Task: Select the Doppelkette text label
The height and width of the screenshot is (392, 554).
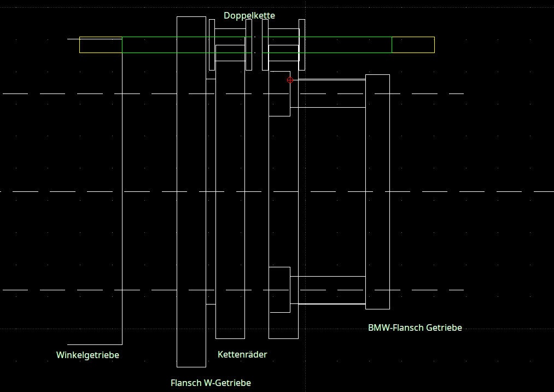Action: [249, 15]
